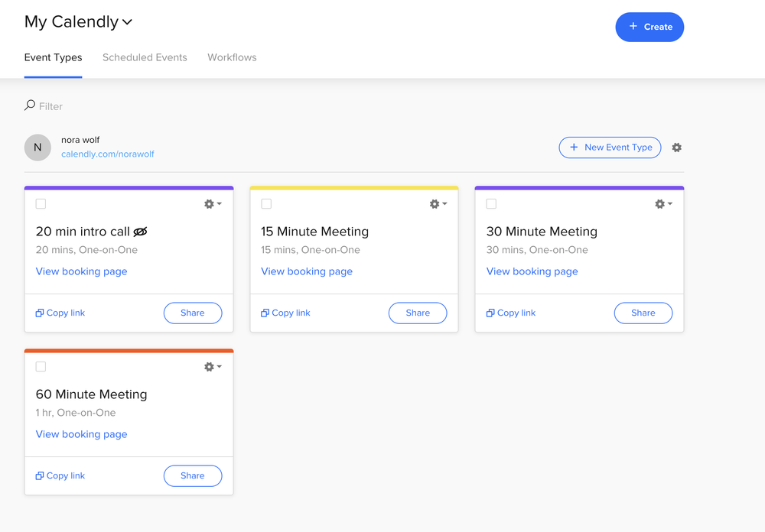
Task: Click the '30 mins, One-on-One' subtitle
Action: (x=537, y=250)
